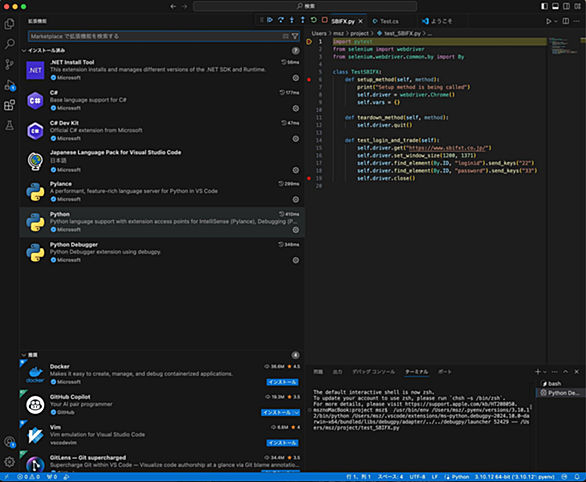Viewport: 586px width, 482px height.
Task: Open manage gear for .NET Install Tool
Action: [x=296, y=78]
